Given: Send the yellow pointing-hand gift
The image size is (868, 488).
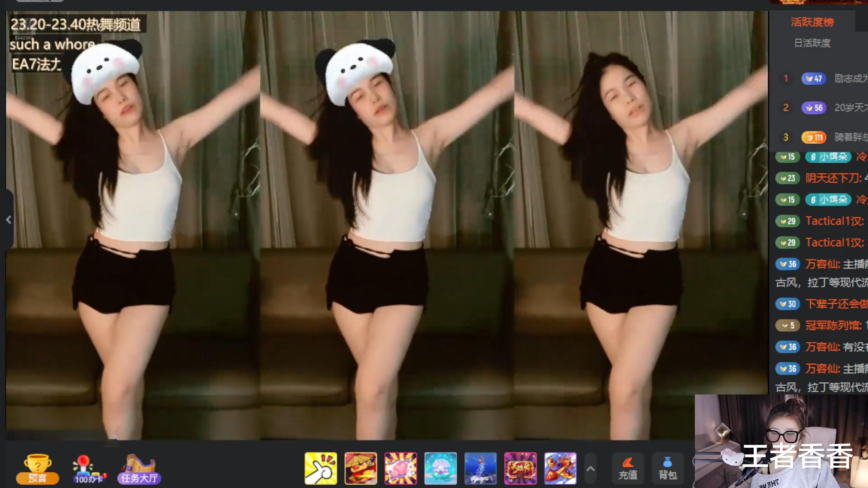Looking at the screenshot, I should (x=320, y=468).
